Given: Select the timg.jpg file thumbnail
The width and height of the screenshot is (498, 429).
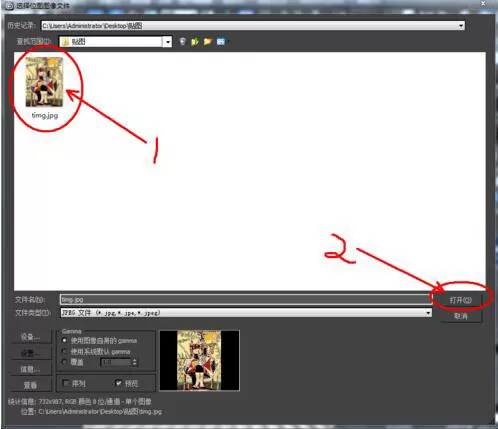Looking at the screenshot, I should 44,82.
